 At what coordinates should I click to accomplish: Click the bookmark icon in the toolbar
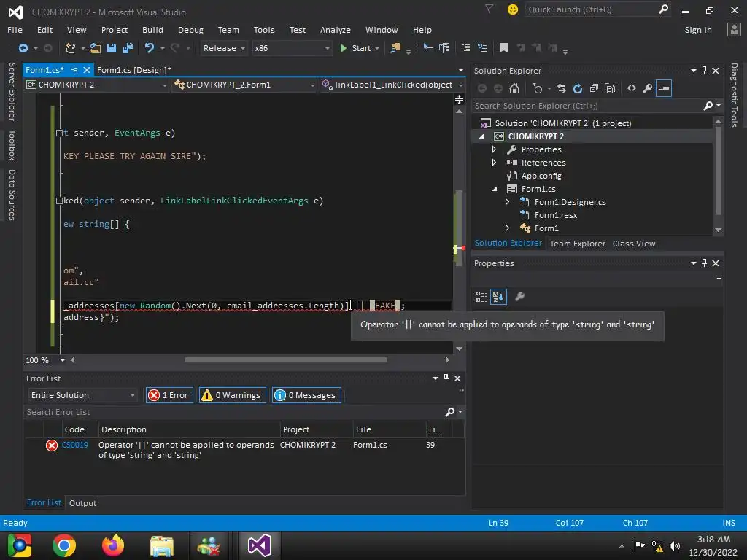(503, 48)
